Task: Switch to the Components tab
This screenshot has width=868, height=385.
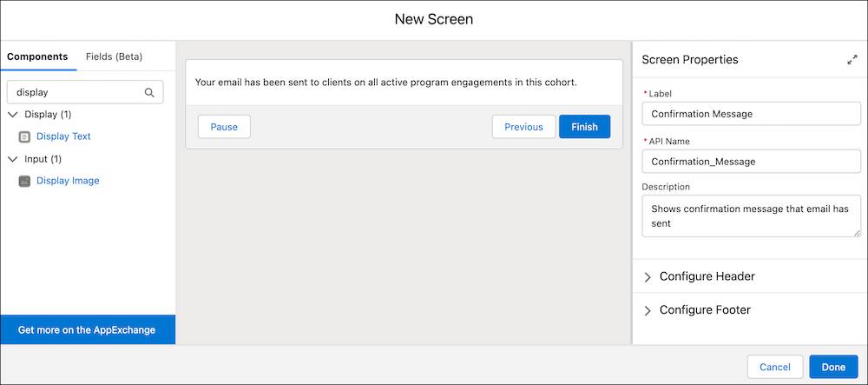Action: [37, 56]
